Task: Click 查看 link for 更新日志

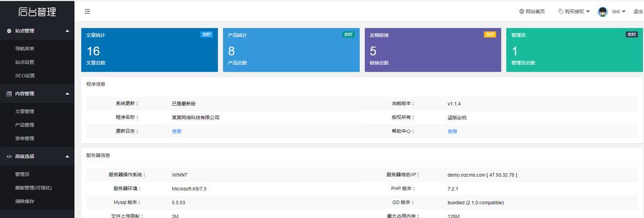Action: [176, 131]
